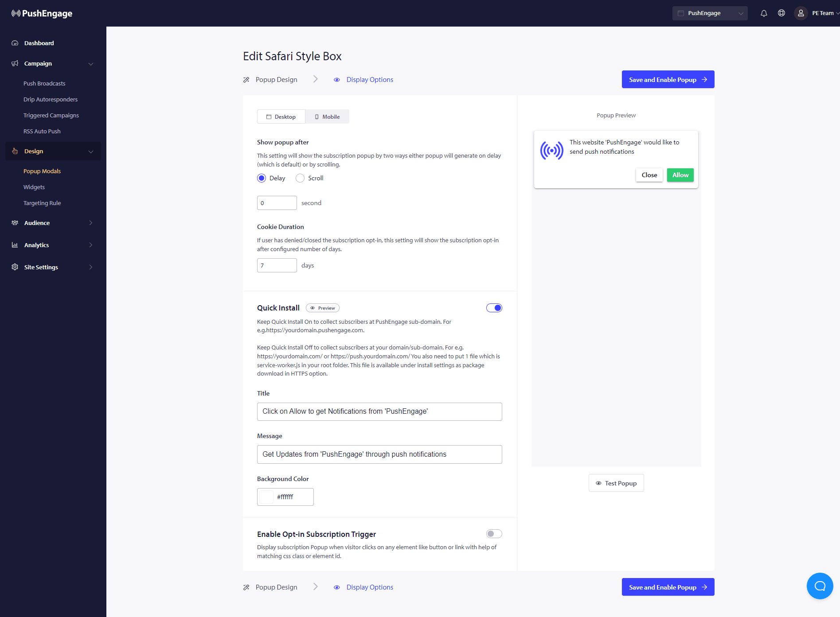
Task: Expand the Audience sidebar section
Action: tap(90, 223)
